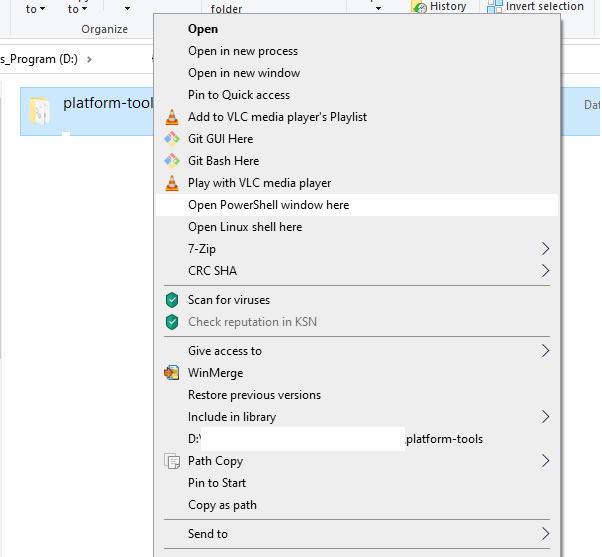The height and width of the screenshot is (557, 602).
Task: Open Give access to entry
Action: click(357, 351)
